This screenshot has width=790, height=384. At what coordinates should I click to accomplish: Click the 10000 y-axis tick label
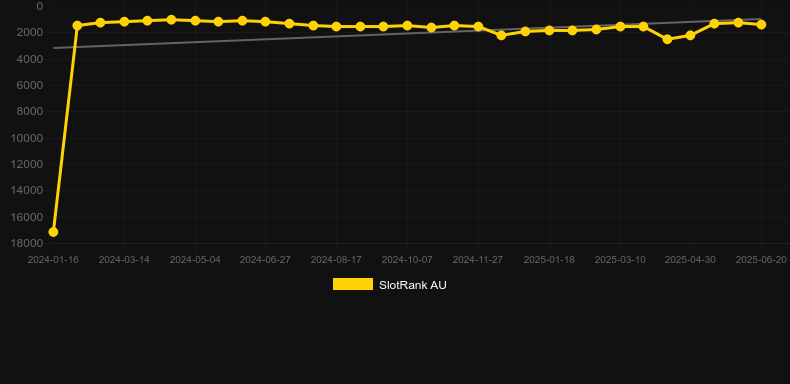click(27, 138)
